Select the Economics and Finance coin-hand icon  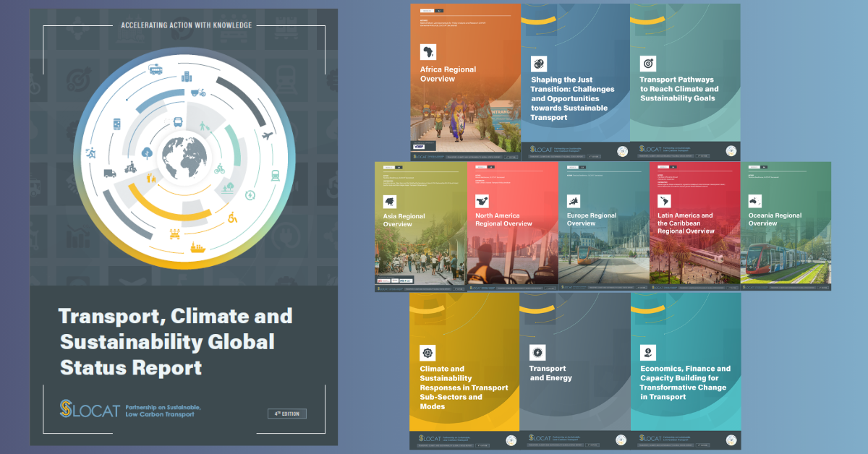(649, 353)
